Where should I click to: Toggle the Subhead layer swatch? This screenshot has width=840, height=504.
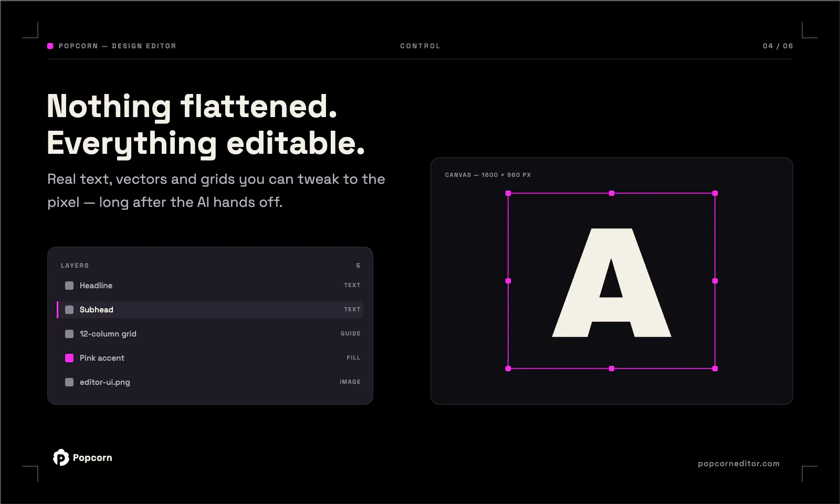click(x=69, y=310)
